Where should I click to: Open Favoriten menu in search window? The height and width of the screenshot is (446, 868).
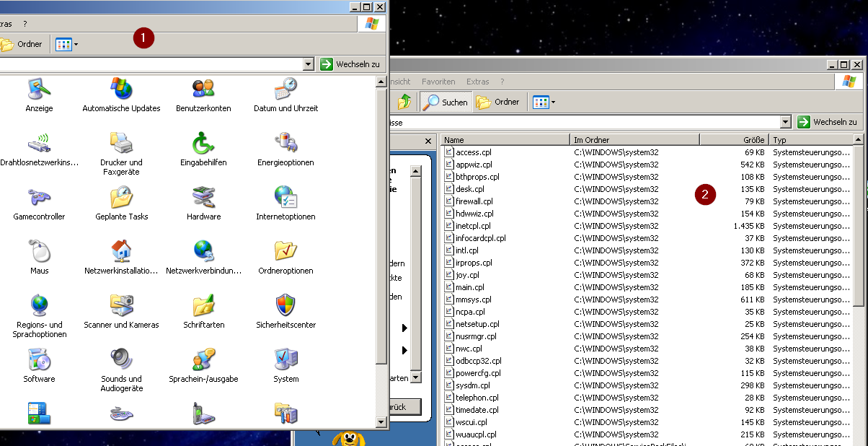(x=438, y=82)
